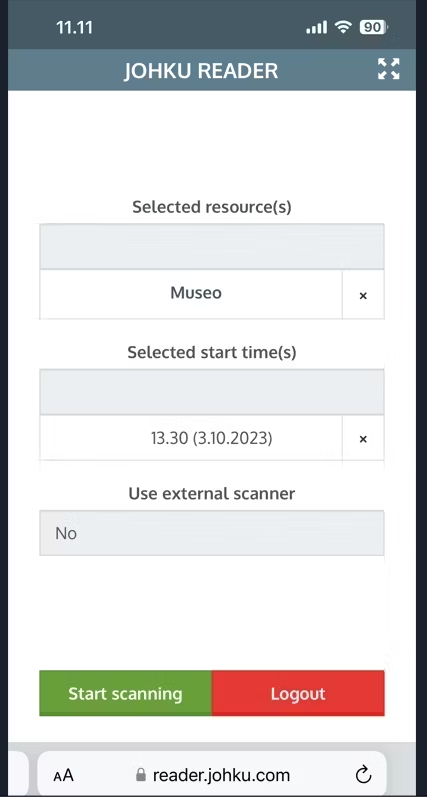
Task: Click the red Logout button
Action: [298, 693]
